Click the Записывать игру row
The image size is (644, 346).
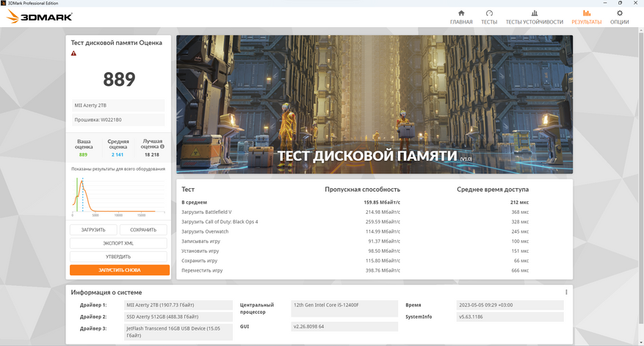click(355, 241)
